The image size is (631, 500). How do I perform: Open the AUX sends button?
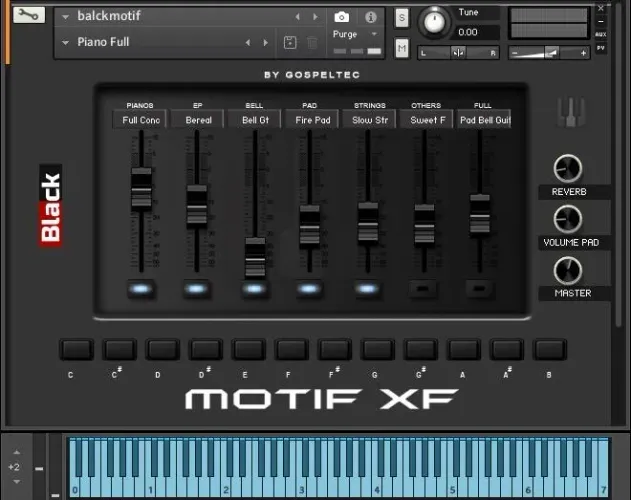click(601, 35)
